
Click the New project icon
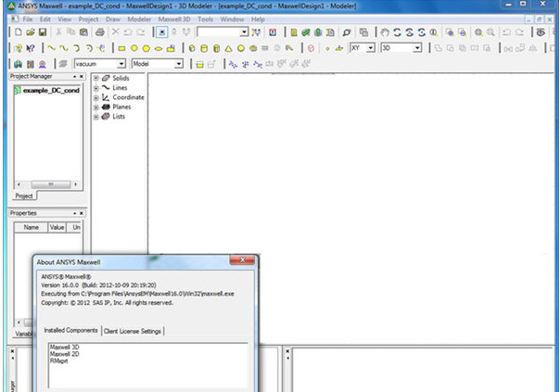point(18,32)
